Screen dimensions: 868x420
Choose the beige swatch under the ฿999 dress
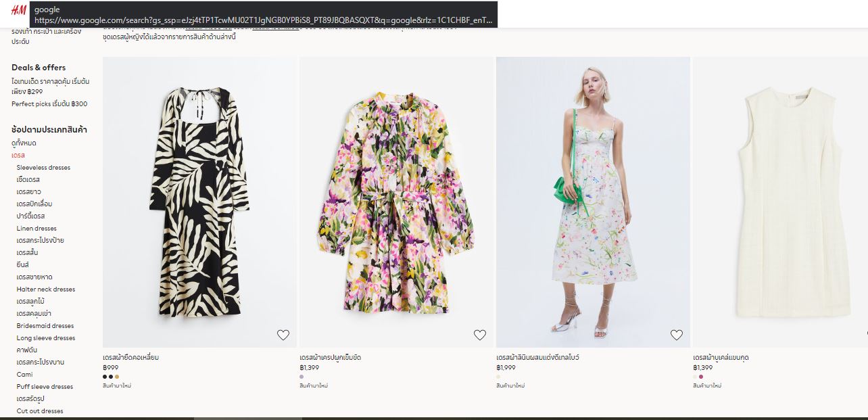coord(117,377)
